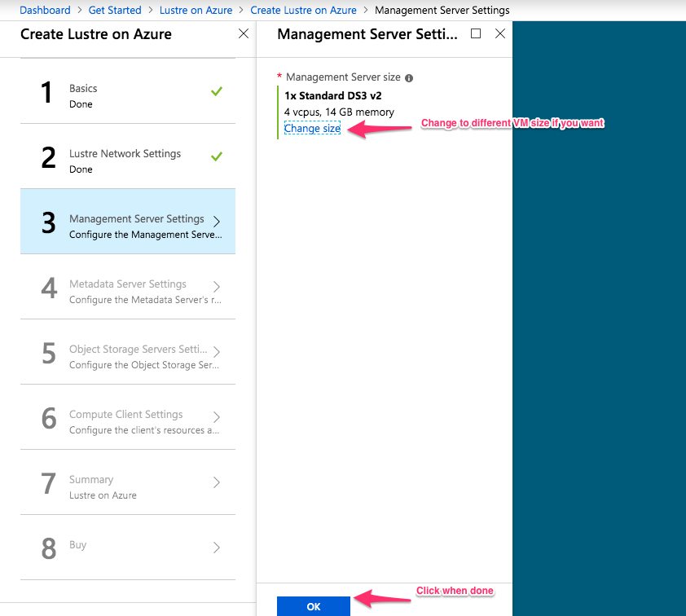Select step 1 Basics

coord(128,91)
